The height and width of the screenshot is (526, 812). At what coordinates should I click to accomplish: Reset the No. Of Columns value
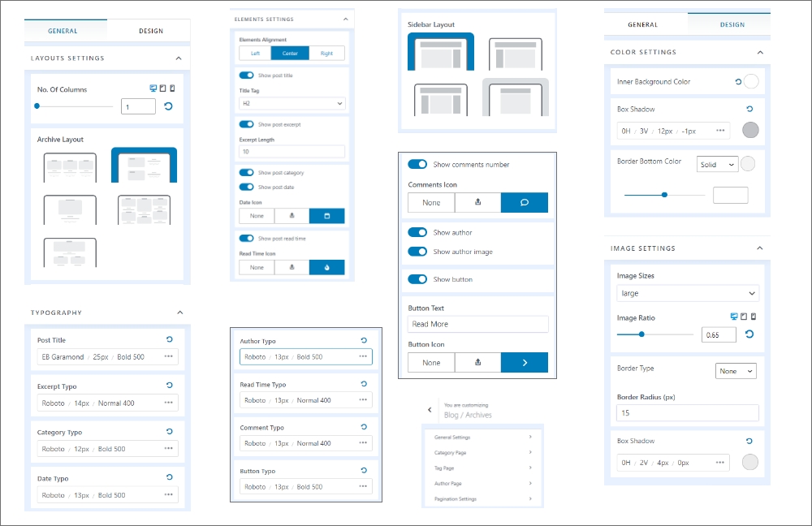(168, 106)
